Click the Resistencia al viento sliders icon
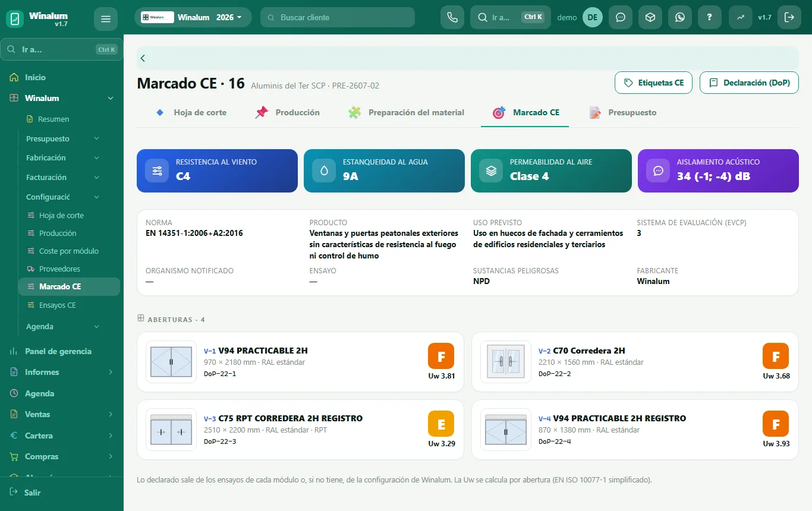Screen dimensions: 812x511 157,171
